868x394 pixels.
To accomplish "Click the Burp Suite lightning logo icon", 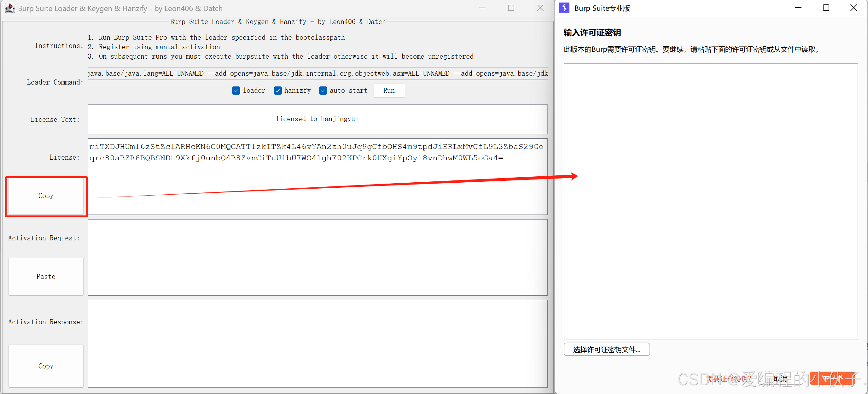I will 564,8.
